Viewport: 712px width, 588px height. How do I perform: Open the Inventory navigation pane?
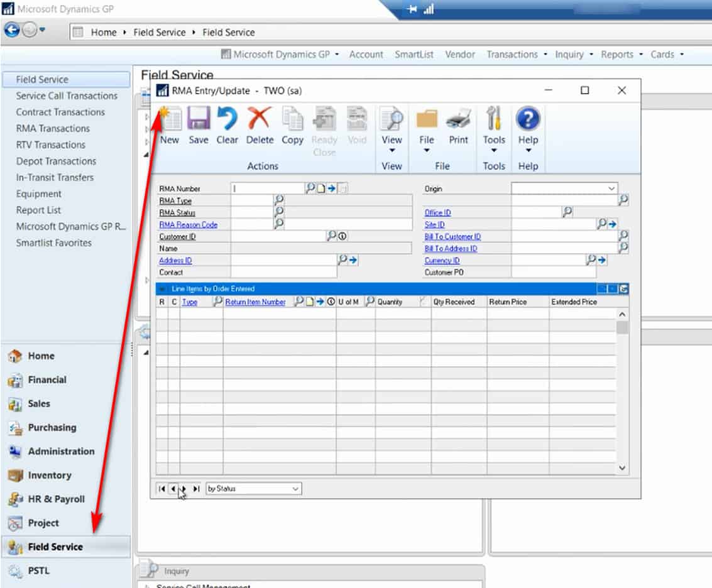tap(50, 475)
